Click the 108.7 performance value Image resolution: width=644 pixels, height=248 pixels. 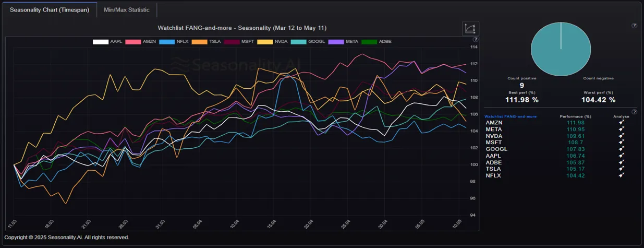coord(575,142)
